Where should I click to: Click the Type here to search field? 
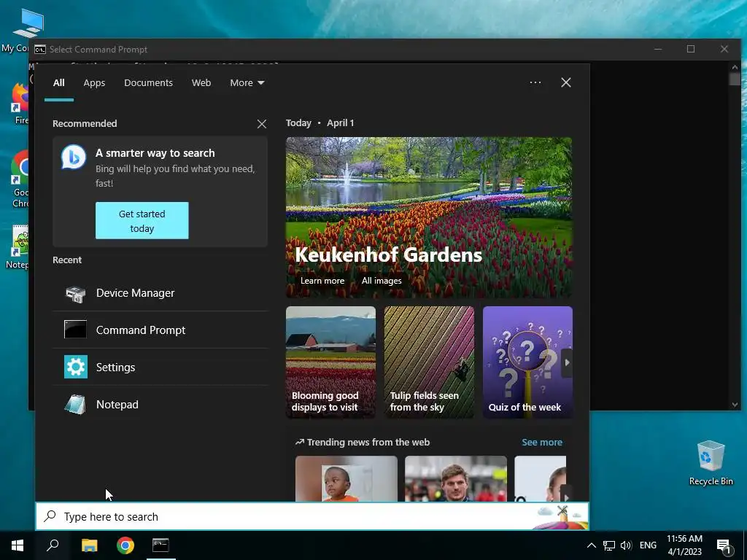[x=312, y=516]
